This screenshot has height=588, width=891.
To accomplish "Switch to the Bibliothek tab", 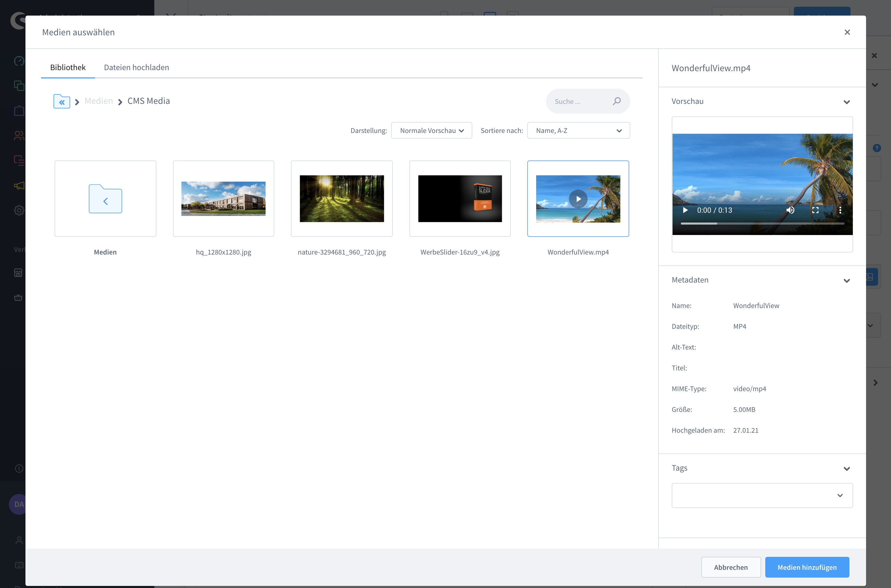I will click(68, 68).
